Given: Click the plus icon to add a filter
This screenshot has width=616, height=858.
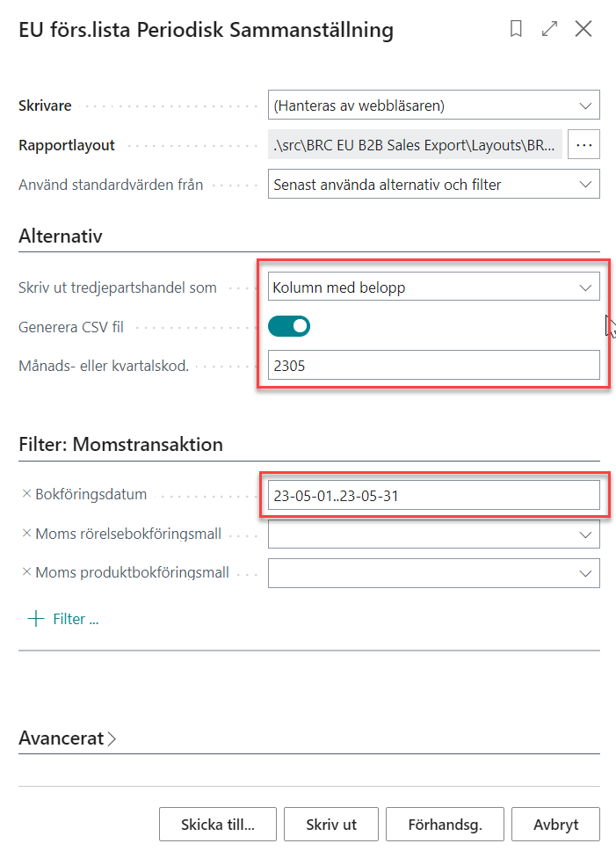Looking at the screenshot, I should point(36,619).
